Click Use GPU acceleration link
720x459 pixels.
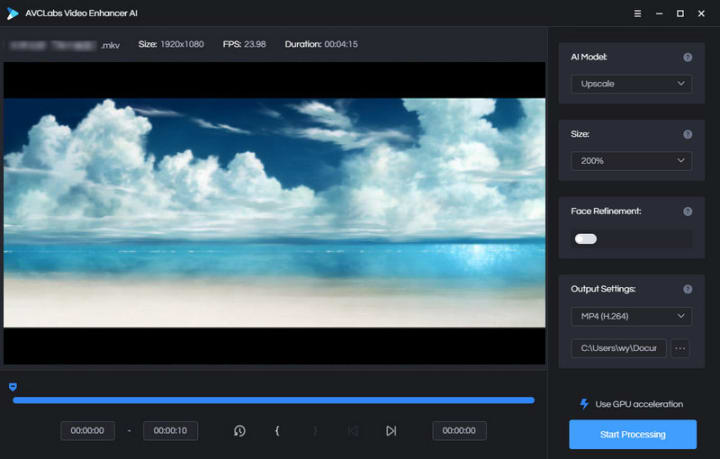(639, 404)
